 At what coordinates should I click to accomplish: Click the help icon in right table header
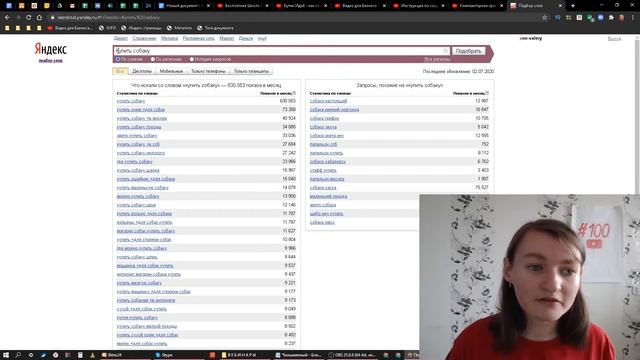[487, 93]
